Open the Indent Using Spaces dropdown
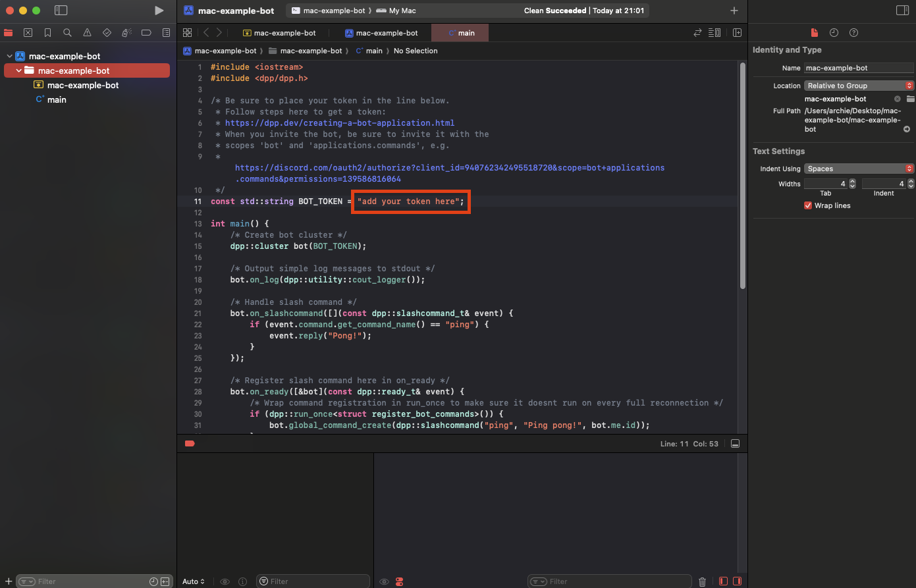The image size is (916, 588). click(x=859, y=169)
